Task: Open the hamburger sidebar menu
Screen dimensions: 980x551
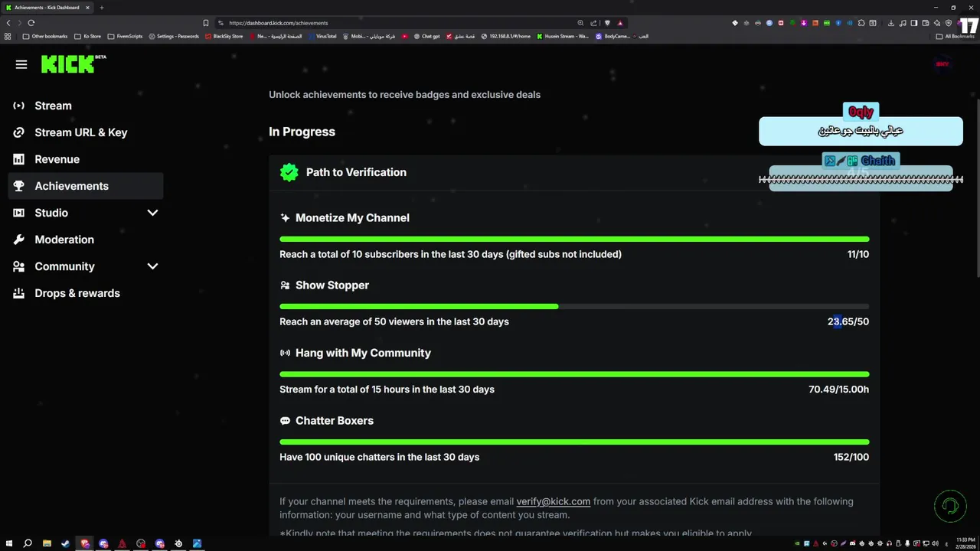Action: click(21, 65)
